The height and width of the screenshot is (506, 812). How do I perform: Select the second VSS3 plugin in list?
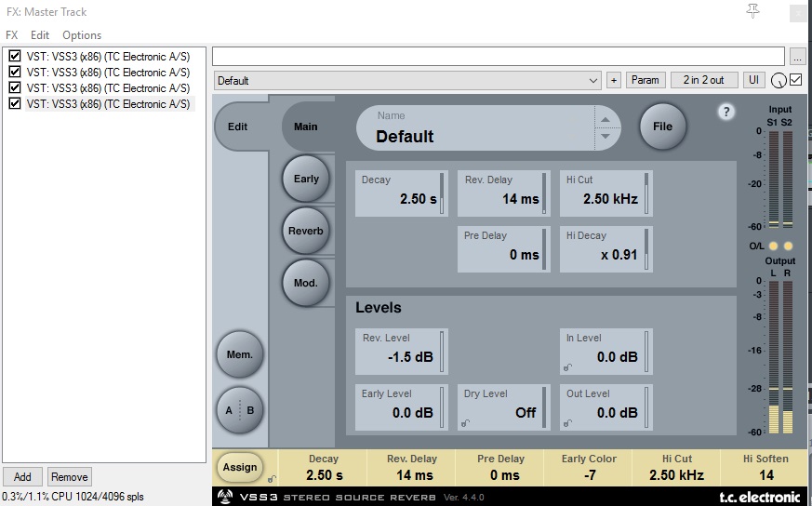tap(108, 72)
